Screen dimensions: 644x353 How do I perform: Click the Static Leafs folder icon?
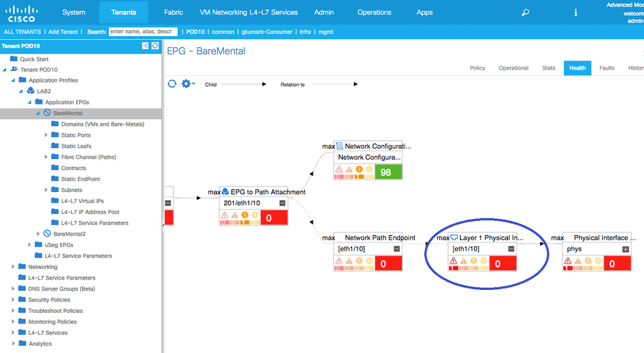click(55, 146)
